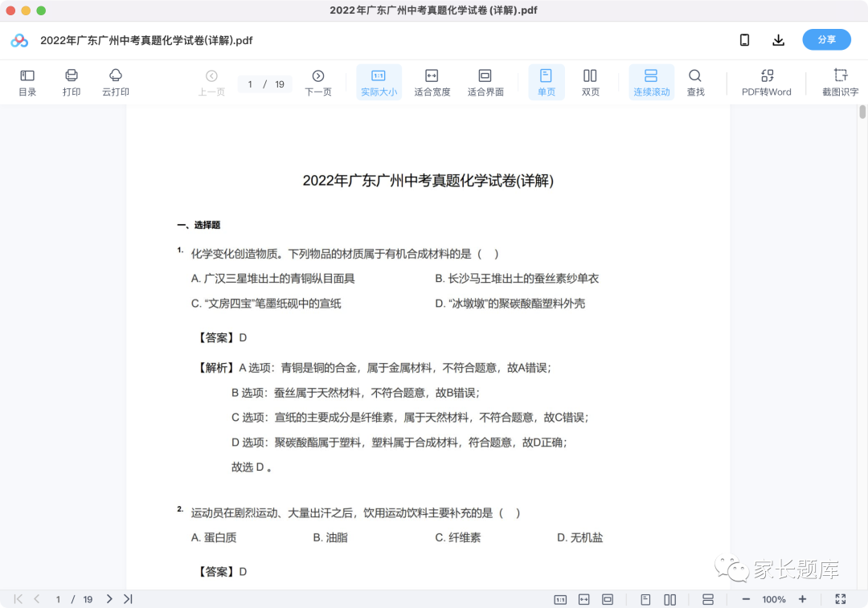868x608 pixels.
Task: Enter fullscreen with bottom-right icon
Action: coord(841,599)
